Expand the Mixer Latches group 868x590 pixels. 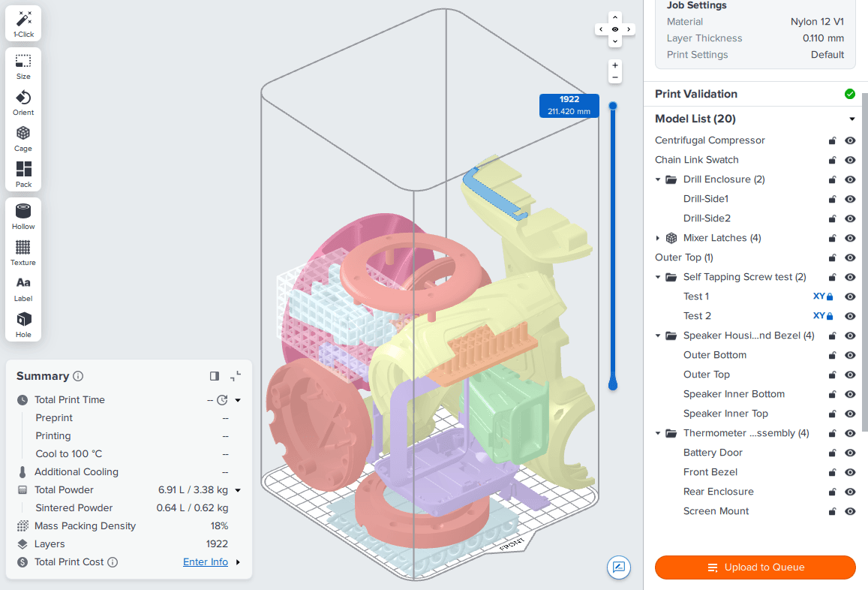point(658,238)
